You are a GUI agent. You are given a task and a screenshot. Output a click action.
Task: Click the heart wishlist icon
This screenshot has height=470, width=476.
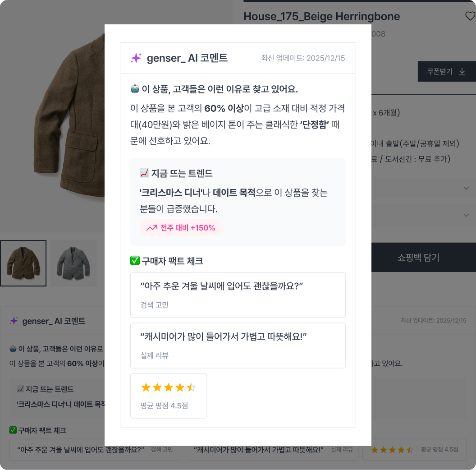pos(470,16)
